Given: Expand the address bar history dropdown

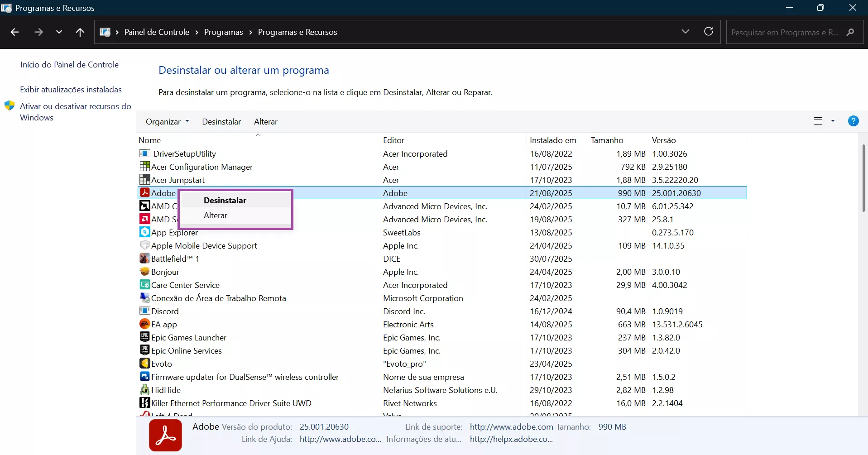Looking at the screenshot, I should (686, 32).
